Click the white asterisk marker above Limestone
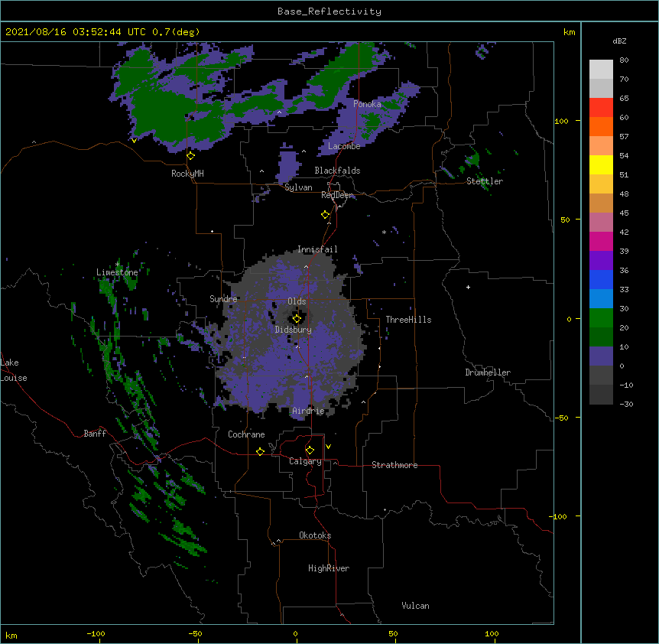This screenshot has width=659, height=644. click(117, 265)
